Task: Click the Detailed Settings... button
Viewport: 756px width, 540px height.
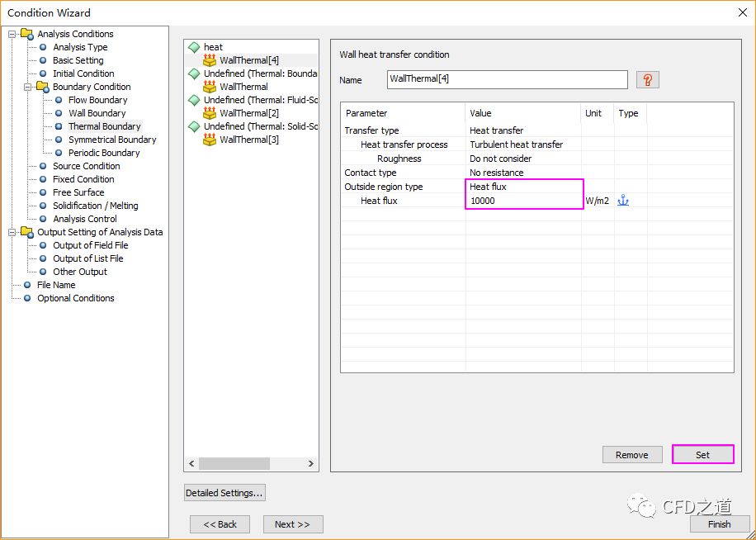Action: pos(224,493)
